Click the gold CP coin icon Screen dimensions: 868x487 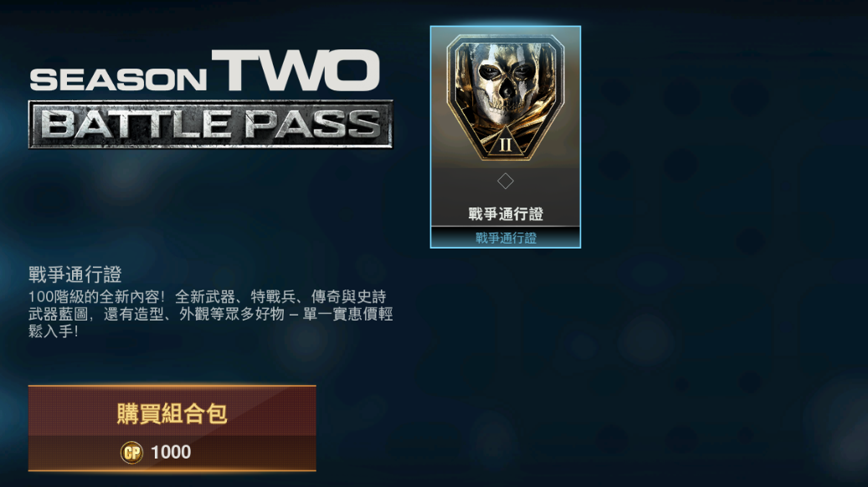pyautogui.click(x=131, y=453)
